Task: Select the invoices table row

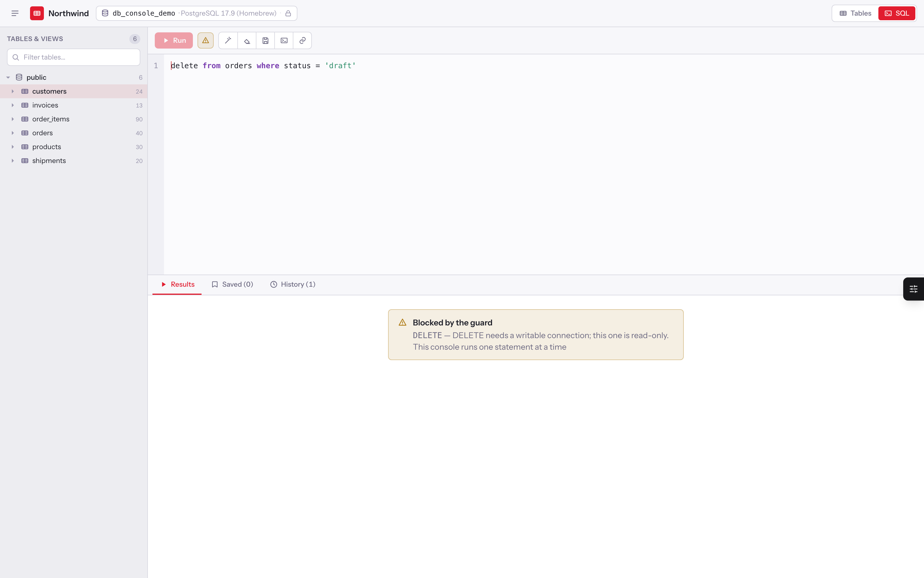Action: click(74, 105)
